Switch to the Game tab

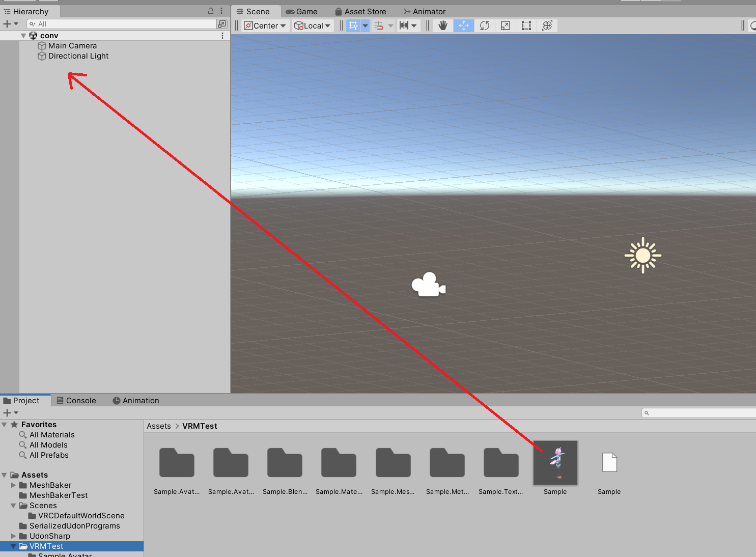point(301,11)
